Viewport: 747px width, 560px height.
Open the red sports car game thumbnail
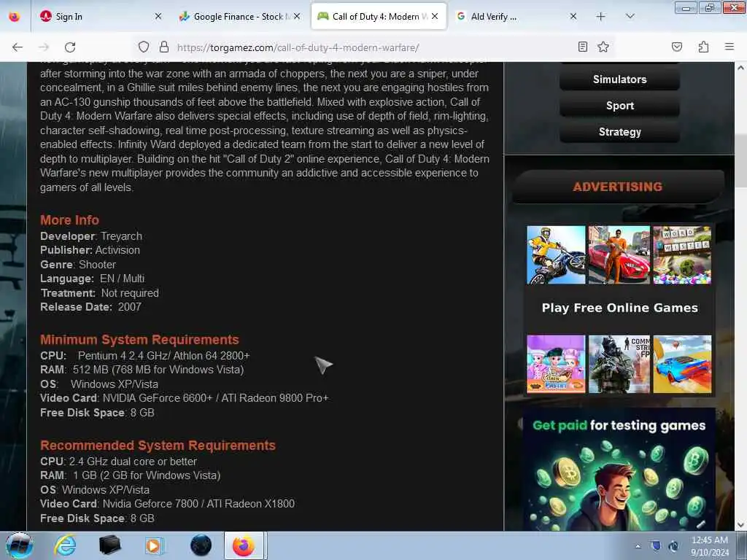[x=619, y=254]
